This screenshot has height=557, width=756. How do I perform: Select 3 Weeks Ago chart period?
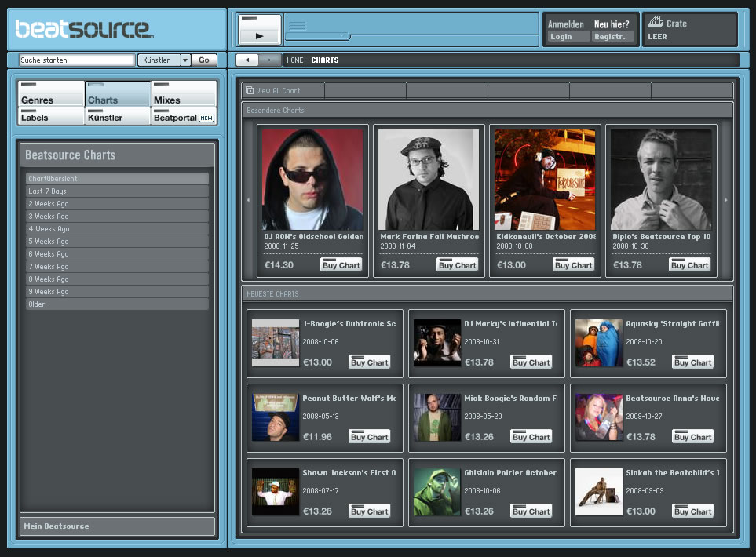(x=117, y=216)
